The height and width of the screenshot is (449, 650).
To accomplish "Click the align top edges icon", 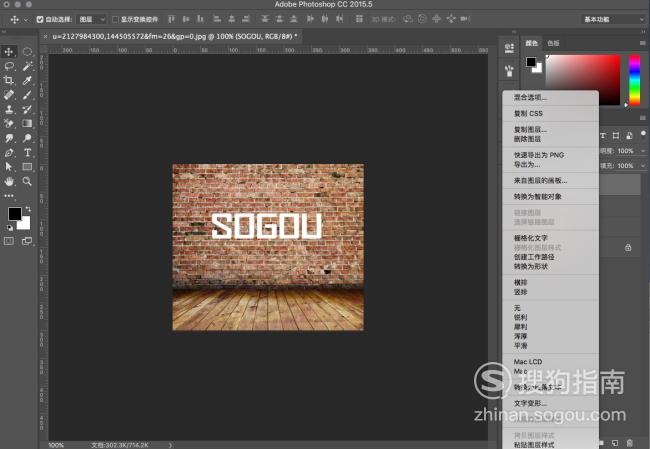I will [171, 19].
